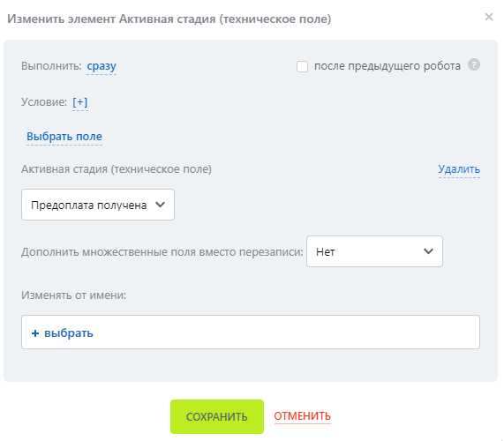This screenshot has height=441, width=504.
Task: Click the Активная стадия (техническое поле) field label
Action: pos(117,169)
